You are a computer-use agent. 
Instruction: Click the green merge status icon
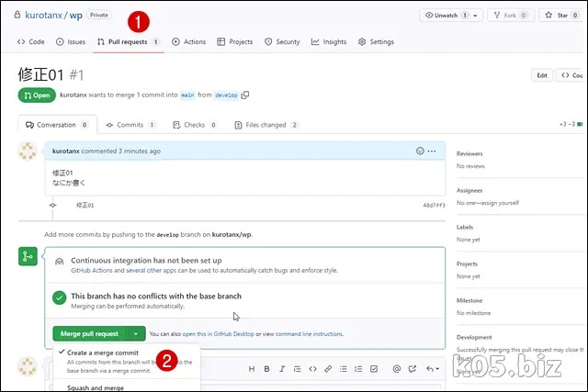coord(28,256)
